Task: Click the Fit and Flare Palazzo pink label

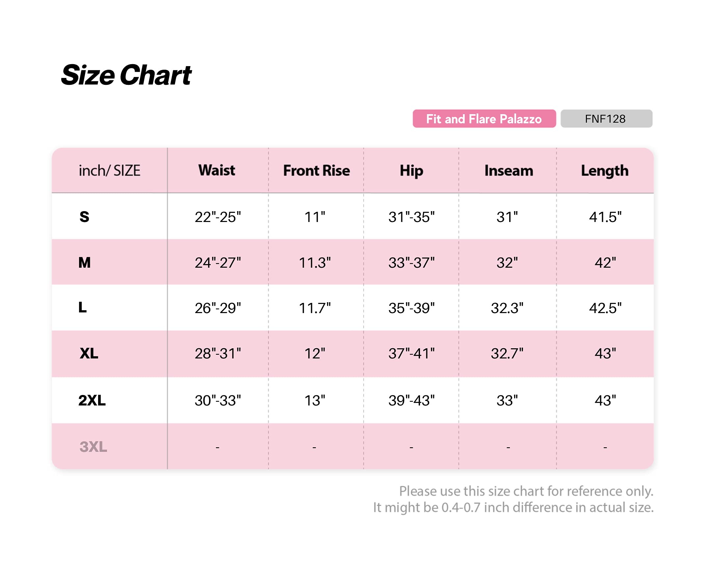Action: click(484, 119)
